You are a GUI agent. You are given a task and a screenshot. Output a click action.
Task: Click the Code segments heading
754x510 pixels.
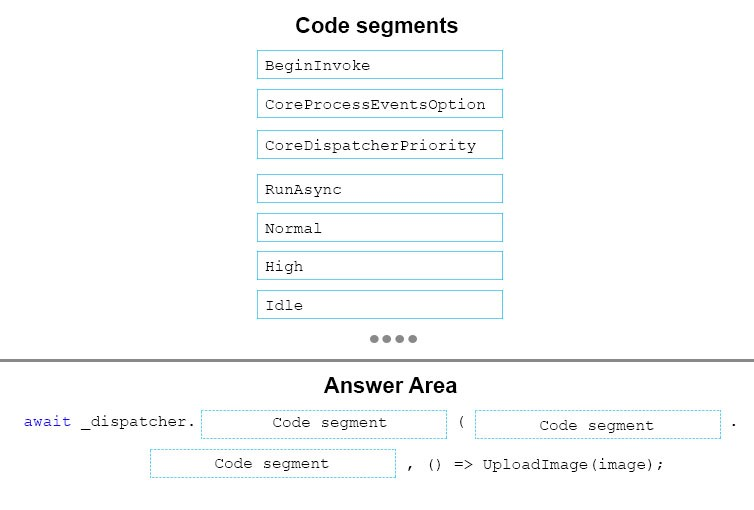coord(377,25)
